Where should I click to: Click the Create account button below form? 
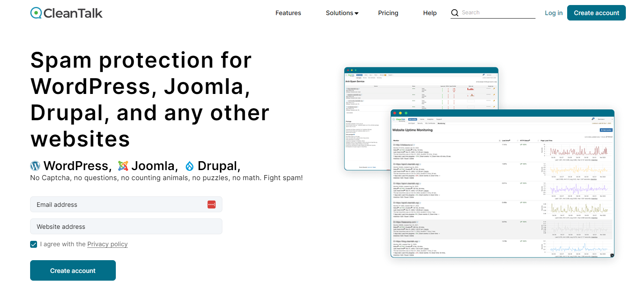click(x=73, y=271)
